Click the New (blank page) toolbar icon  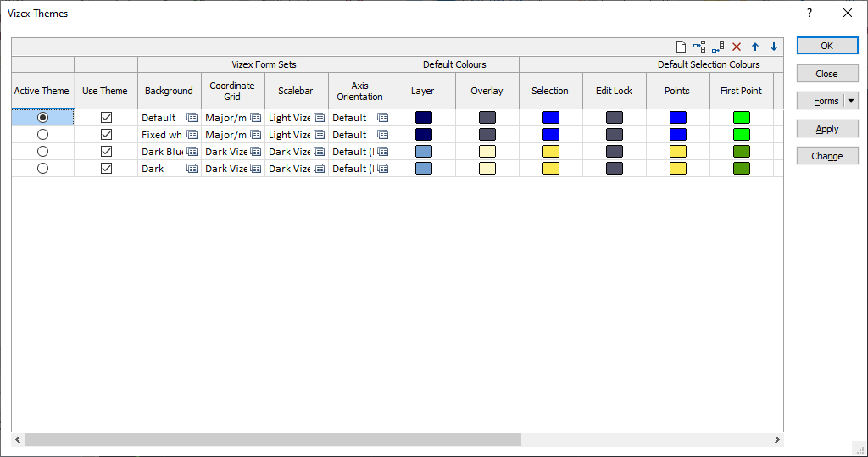pyautogui.click(x=681, y=47)
